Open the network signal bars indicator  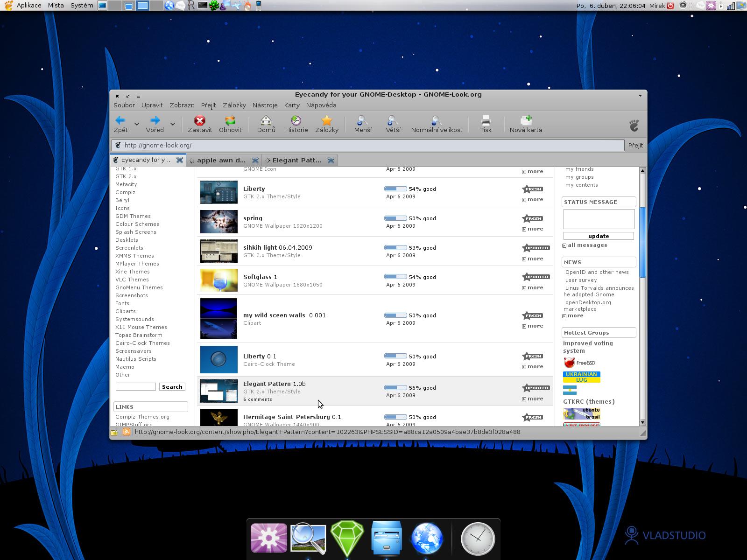tap(731, 6)
